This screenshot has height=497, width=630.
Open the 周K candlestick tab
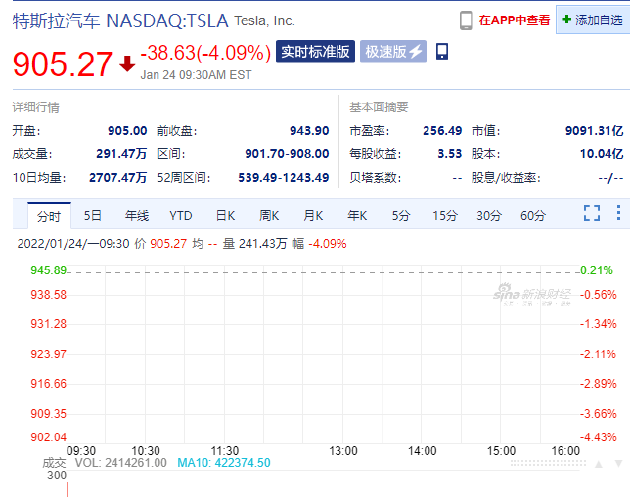tap(269, 216)
